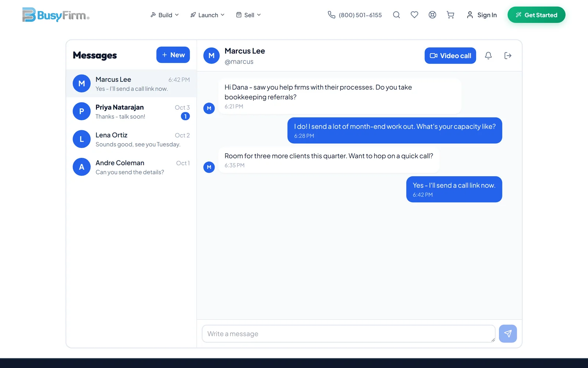Click the M avatar beside the 6:21 PM message

coord(209,108)
